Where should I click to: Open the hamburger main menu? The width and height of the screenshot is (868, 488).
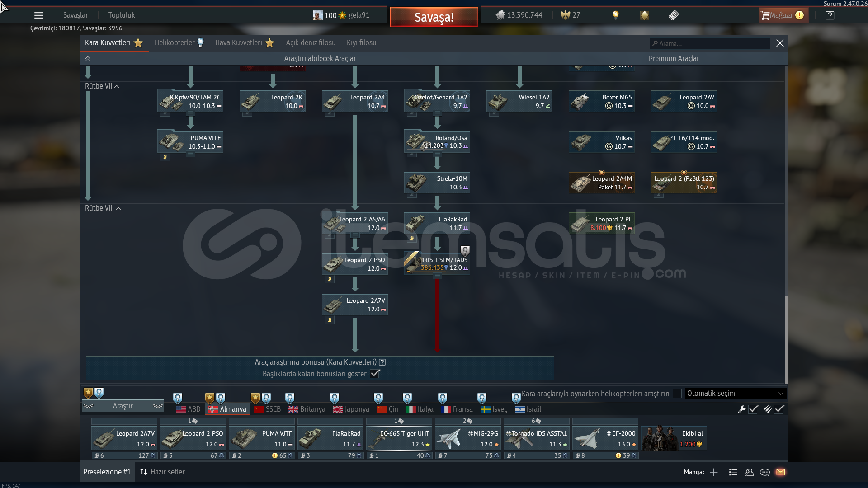[39, 15]
